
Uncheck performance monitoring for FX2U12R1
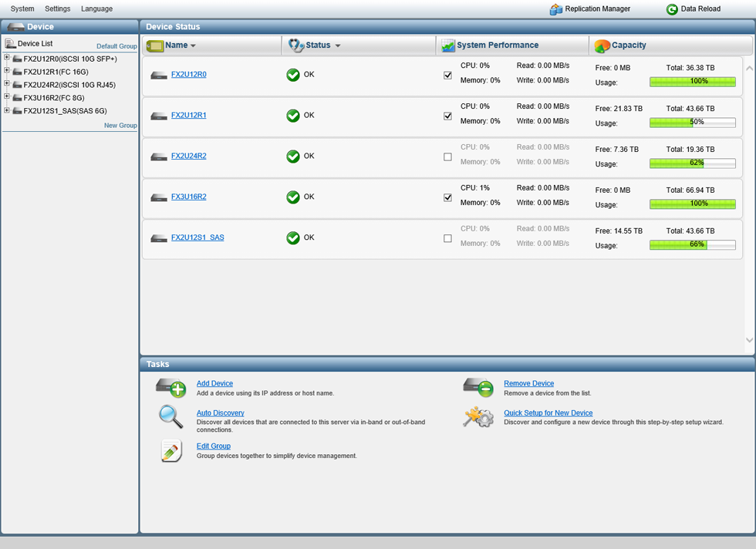pos(448,116)
